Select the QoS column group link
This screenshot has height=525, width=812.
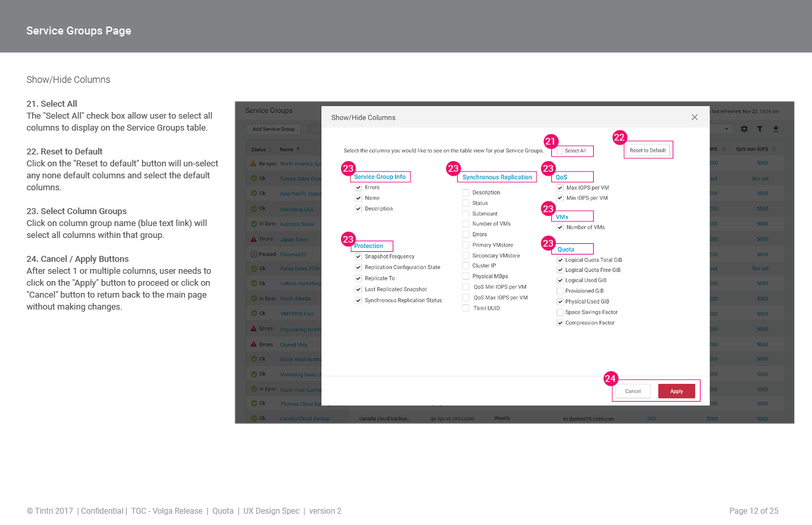tap(561, 177)
